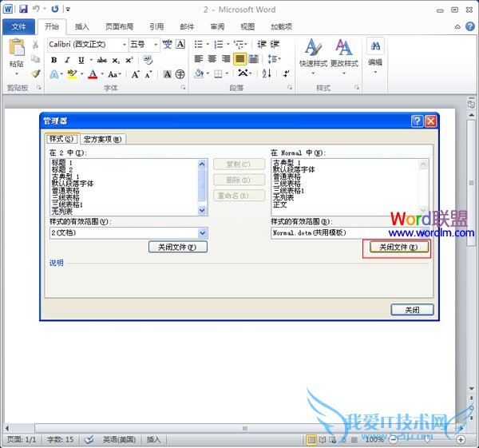Click the 英语(美国) language status entry

pyautogui.click(x=119, y=440)
